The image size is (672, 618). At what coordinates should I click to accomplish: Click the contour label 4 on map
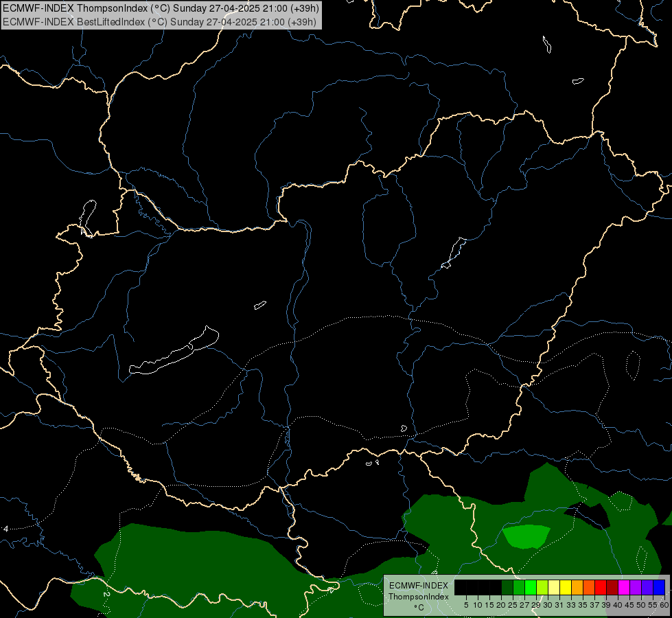6,529
